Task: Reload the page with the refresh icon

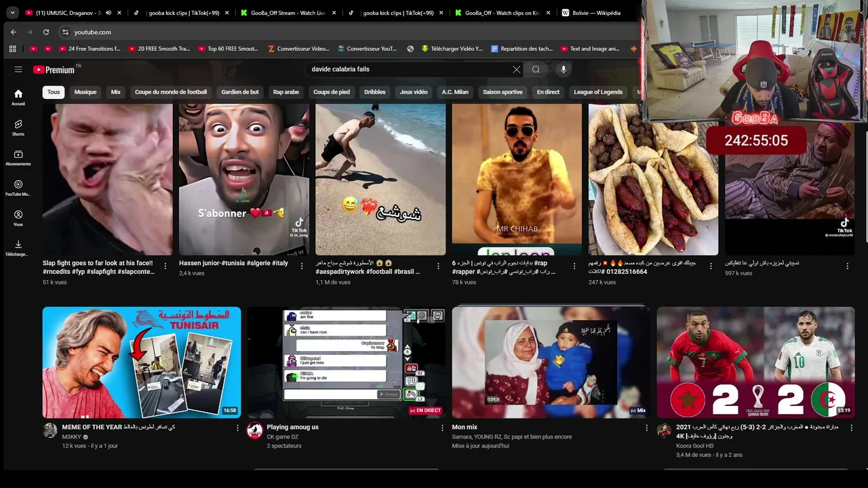Action: click(x=46, y=32)
